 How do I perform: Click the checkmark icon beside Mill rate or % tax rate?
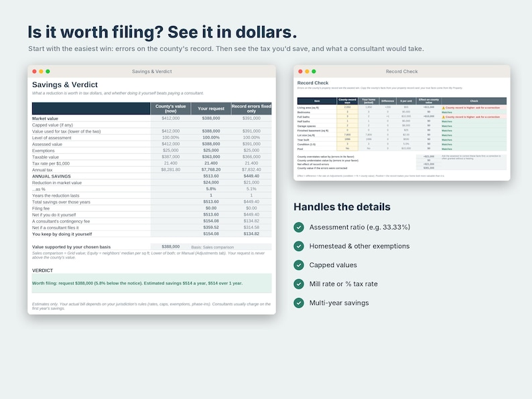299,284
